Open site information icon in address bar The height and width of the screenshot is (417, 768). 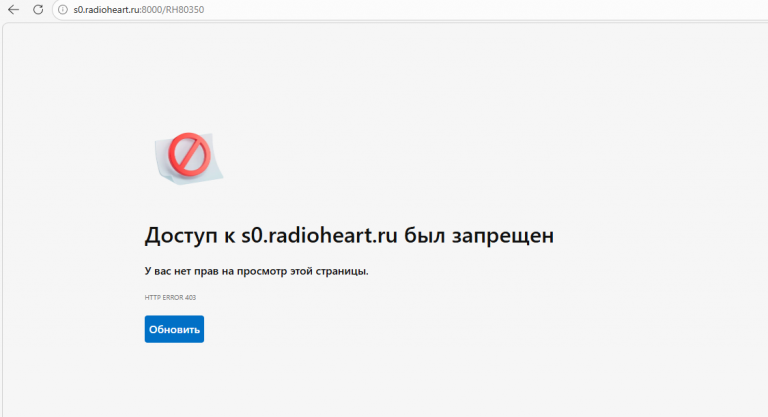coord(63,9)
